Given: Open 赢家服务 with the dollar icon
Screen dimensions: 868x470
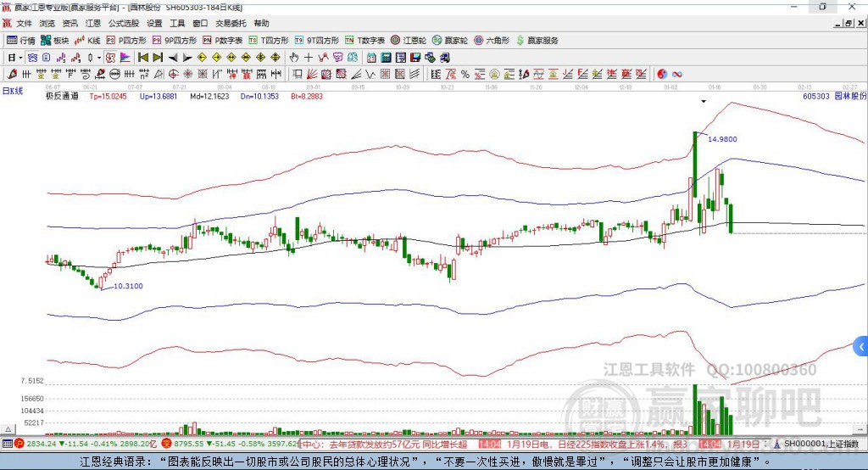Looking at the screenshot, I should [537, 41].
